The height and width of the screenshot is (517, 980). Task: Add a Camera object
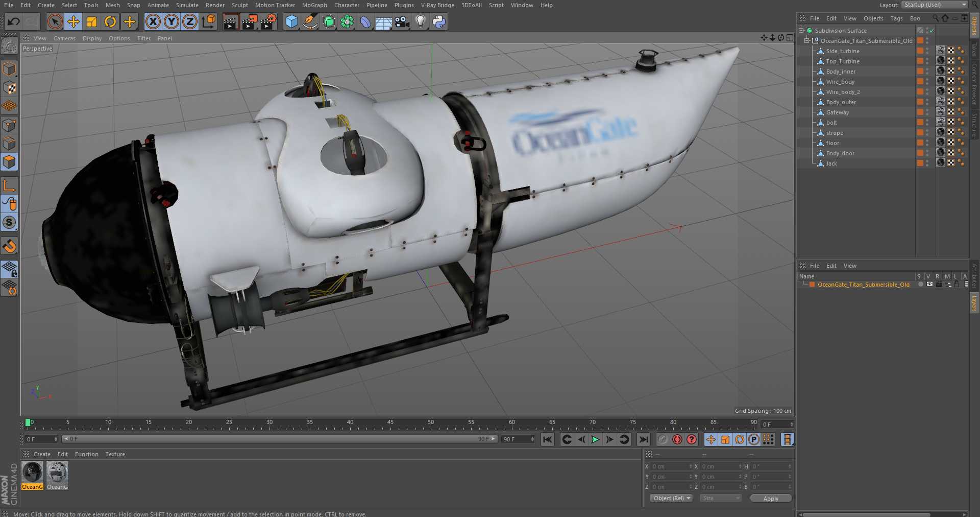(x=402, y=21)
